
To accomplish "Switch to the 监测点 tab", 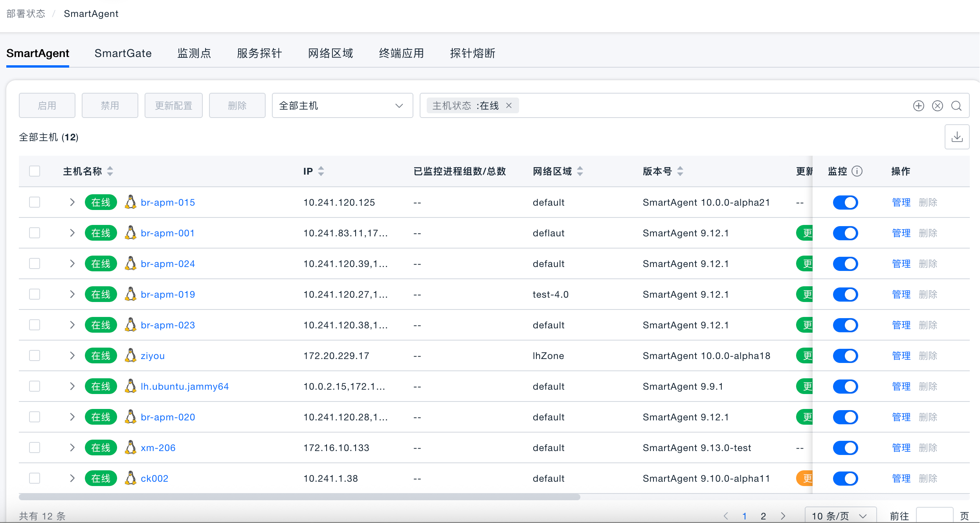I will [194, 53].
